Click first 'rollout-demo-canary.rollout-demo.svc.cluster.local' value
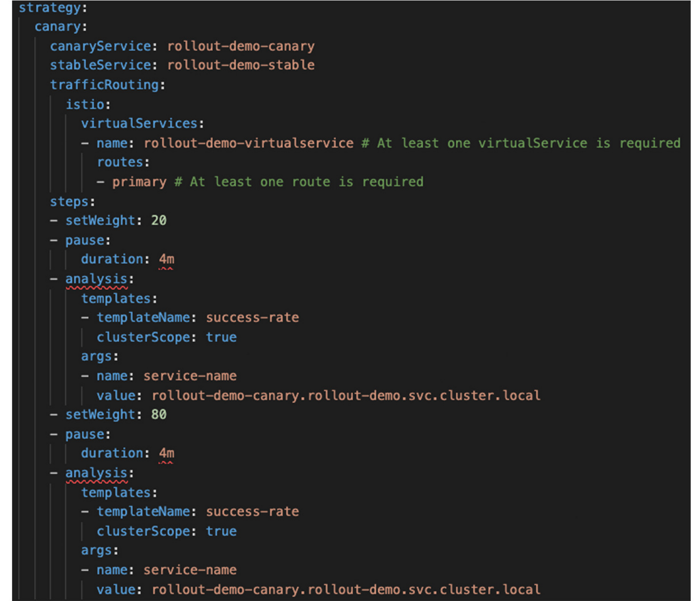700x601 pixels. [x=346, y=396]
